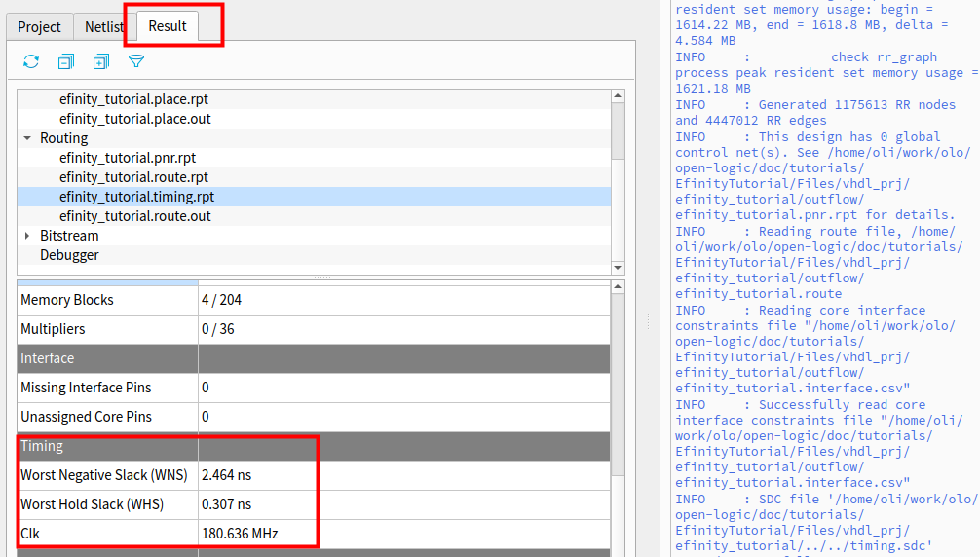Click the collapse all icon
The image size is (980, 557).
tap(65, 61)
